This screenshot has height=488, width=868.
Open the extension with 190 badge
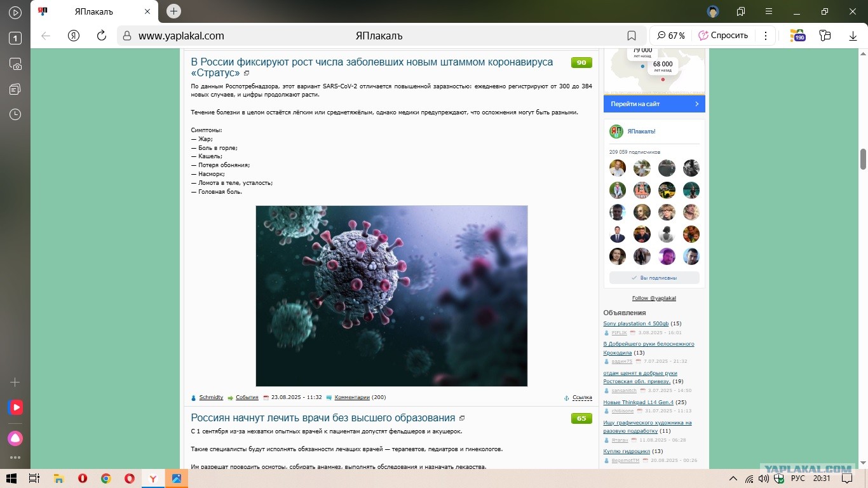click(797, 36)
